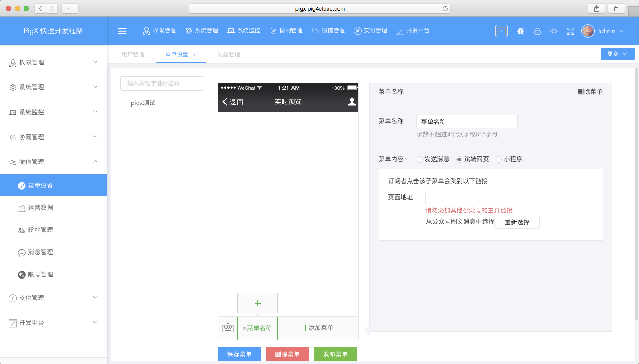Click Safari's sidebar toggle icon
Screen dimensions: 639x364
pos(70,8)
